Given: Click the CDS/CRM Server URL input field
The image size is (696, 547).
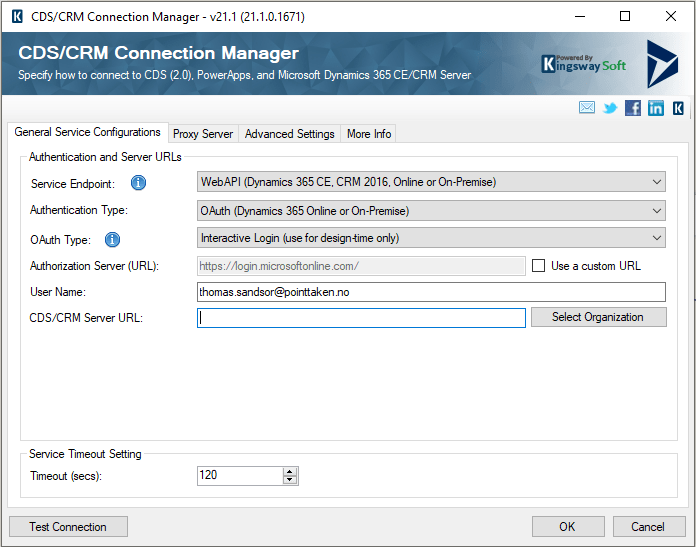Looking at the screenshot, I should [361, 318].
